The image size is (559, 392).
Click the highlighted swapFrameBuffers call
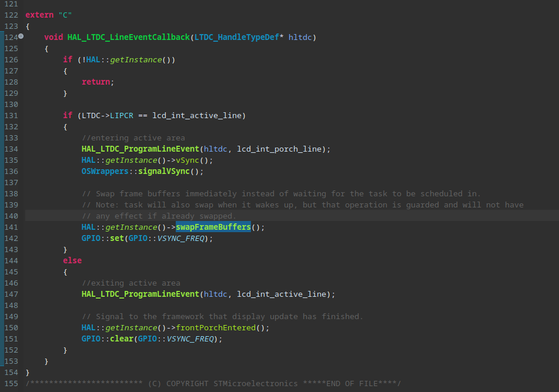(213, 226)
